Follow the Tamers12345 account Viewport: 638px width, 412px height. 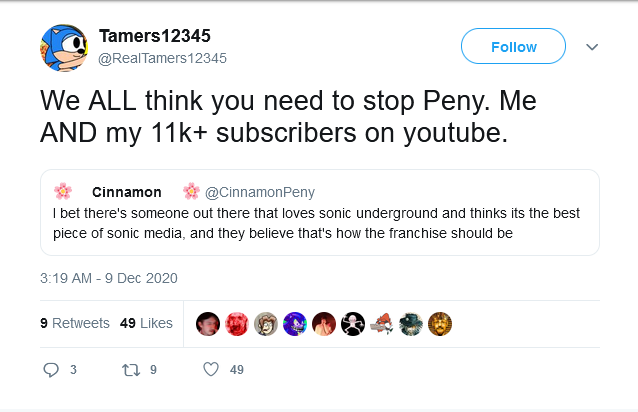513,47
